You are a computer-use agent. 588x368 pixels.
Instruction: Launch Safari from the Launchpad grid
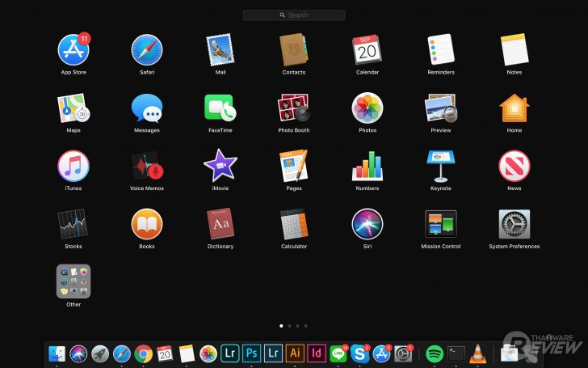click(x=147, y=49)
